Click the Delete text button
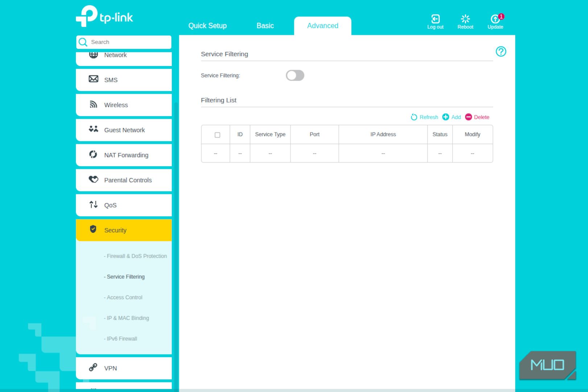 click(481, 117)
